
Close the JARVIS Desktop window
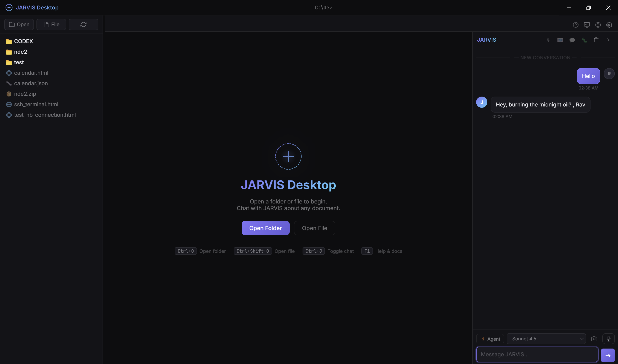point(608,8)
